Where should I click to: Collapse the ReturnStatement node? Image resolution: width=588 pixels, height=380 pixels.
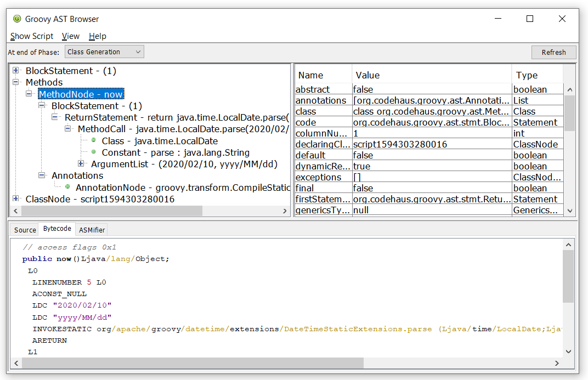click(x=55, y=117)
